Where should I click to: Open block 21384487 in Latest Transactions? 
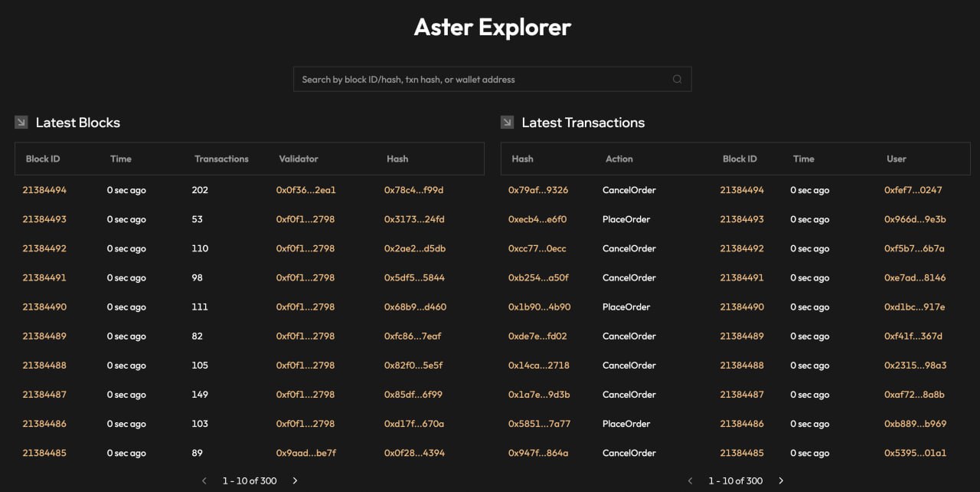[x=742, y=395]
